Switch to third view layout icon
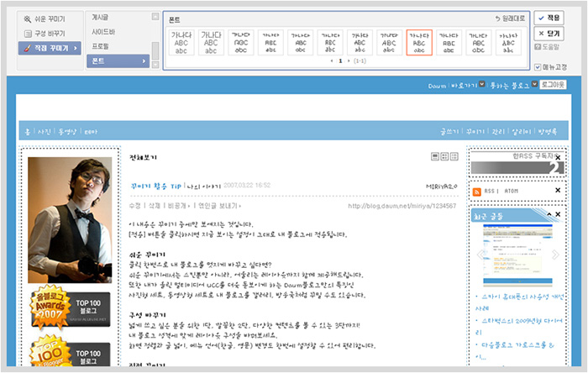 pos(454,156)
